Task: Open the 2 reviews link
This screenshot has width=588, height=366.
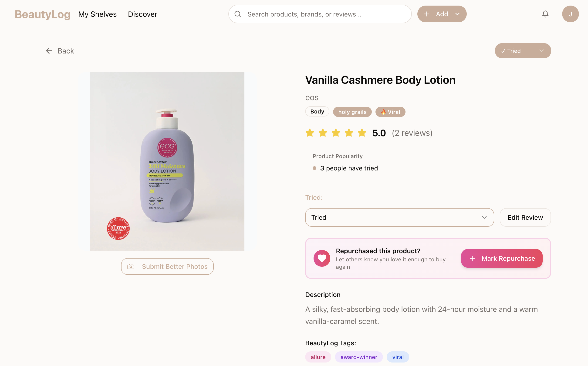Action: [412, 133]
